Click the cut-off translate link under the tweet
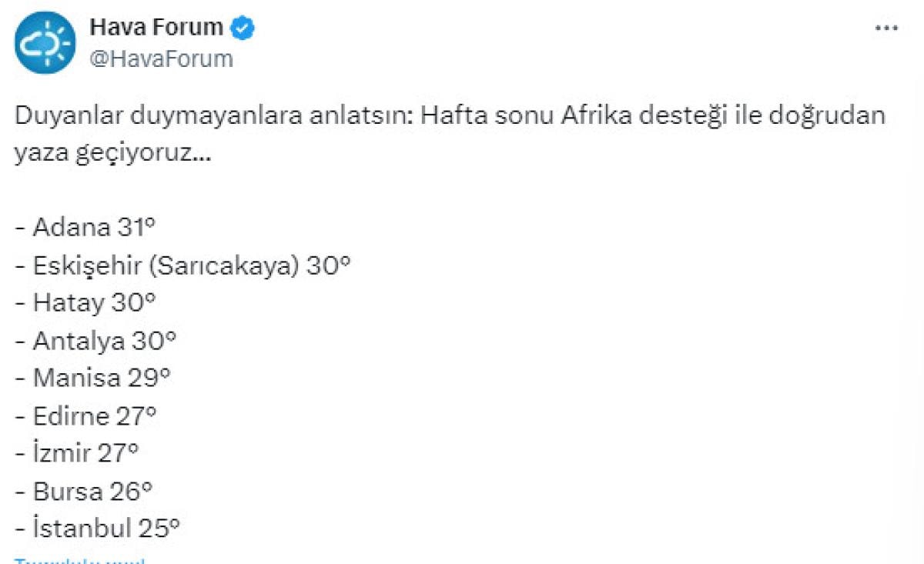Screen dimensions: 924x564 click(80, 560)
